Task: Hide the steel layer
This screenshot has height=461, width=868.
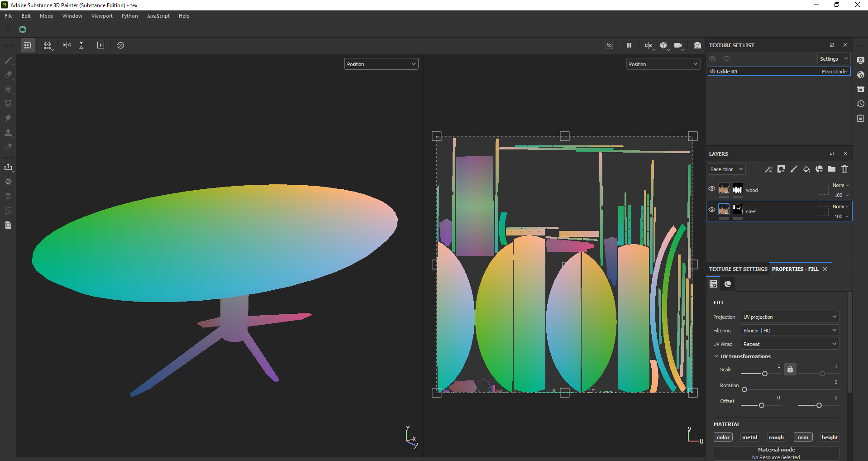Action: pos(712,210)
